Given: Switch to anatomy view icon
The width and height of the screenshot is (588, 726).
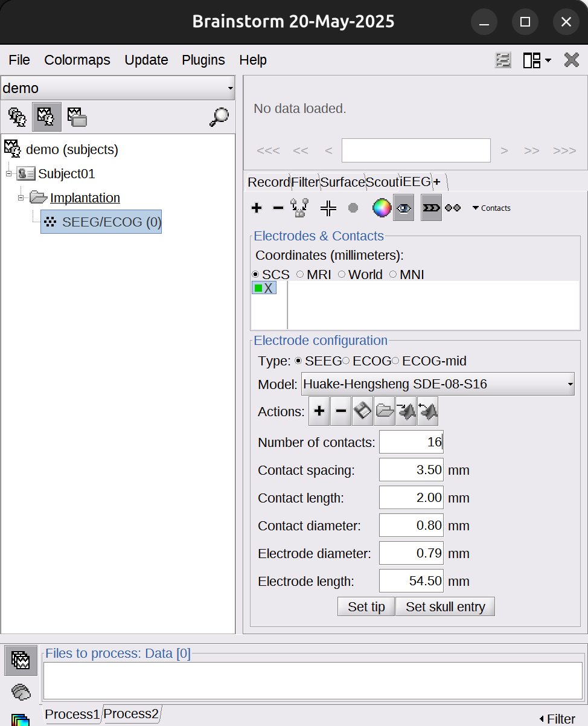Looking at the screenshot, I should click(17, 117).
